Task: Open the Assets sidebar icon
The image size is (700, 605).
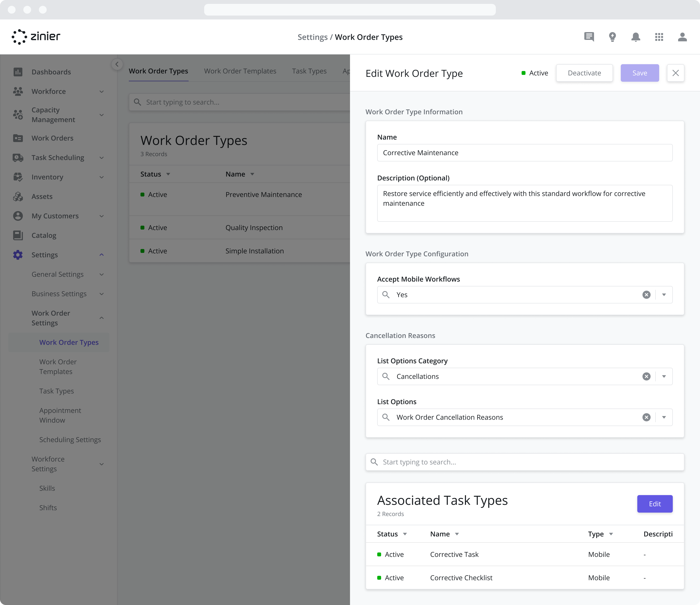Action: [18, 196]
